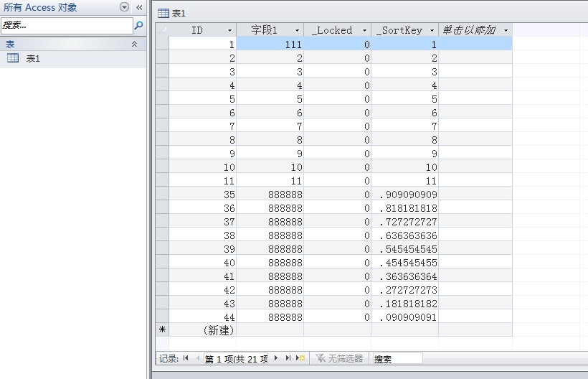This screenshot has height=379, width=588.
Task: Focus the navigation pane search box
Action: point(67,26)
